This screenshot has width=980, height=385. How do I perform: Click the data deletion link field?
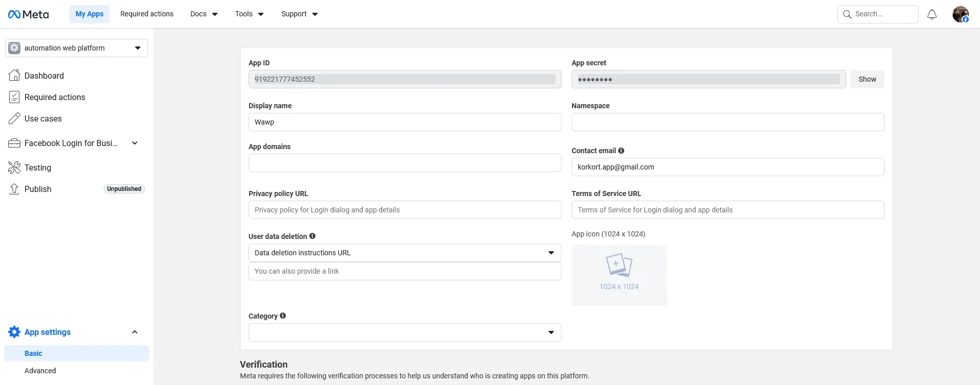405,271
